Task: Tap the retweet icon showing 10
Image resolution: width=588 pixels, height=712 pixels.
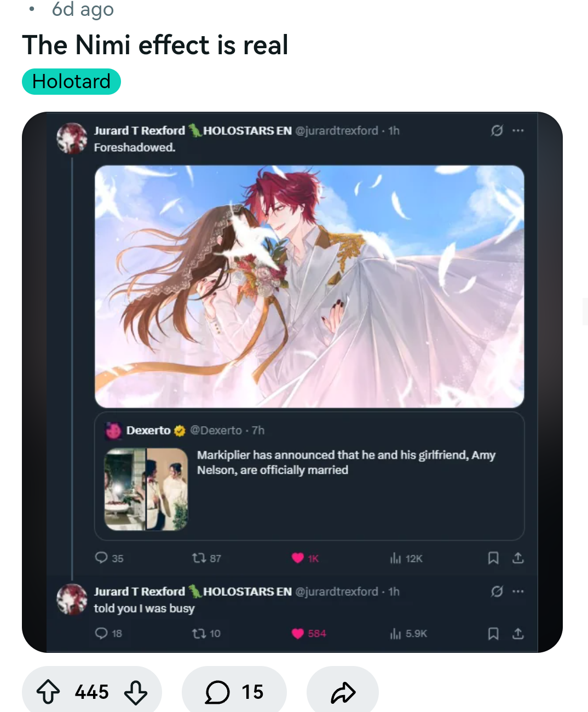Action: pos(199,634)
